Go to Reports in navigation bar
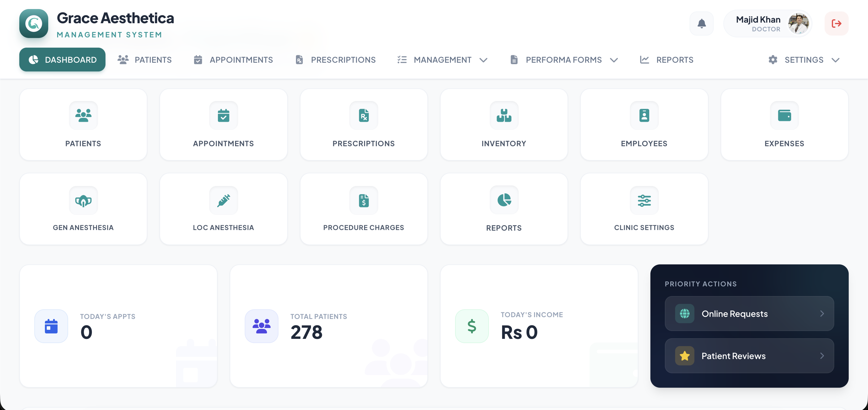 pos(666,60)
